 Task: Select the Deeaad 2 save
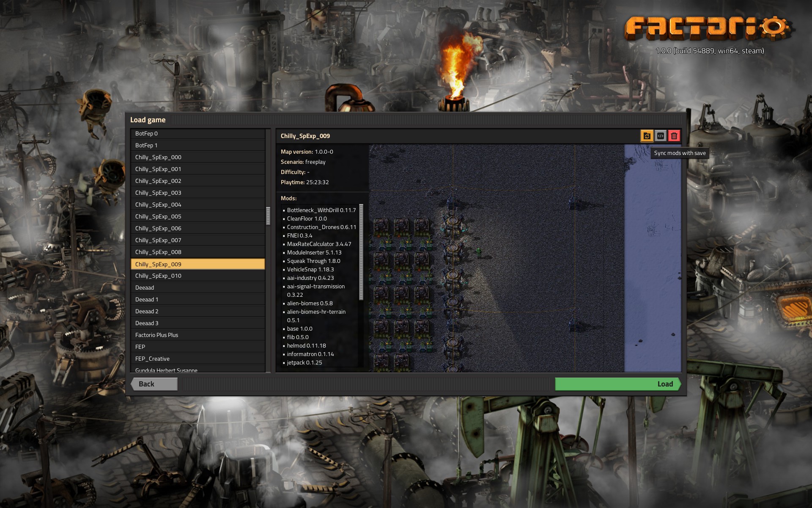[x=198, y=311]
